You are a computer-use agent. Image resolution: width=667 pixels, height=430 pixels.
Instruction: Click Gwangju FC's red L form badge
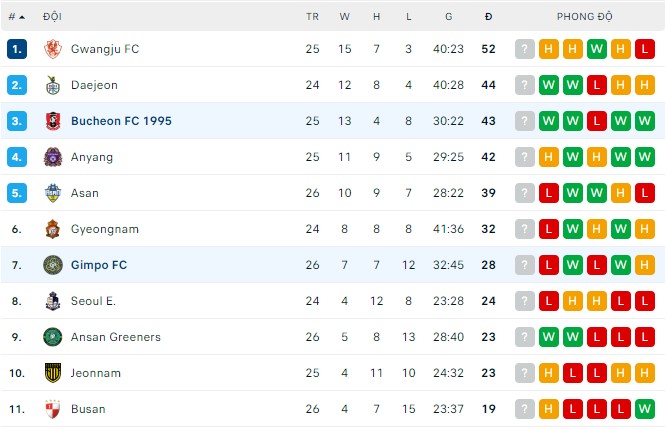pos(645,49)
